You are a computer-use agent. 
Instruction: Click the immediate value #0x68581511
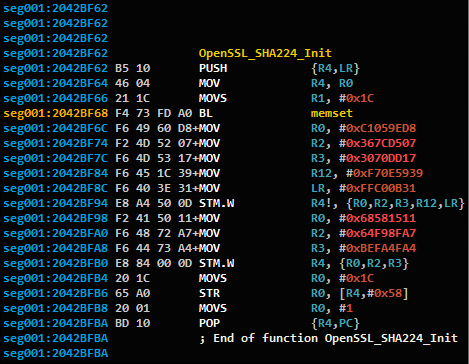click(378, 218)
